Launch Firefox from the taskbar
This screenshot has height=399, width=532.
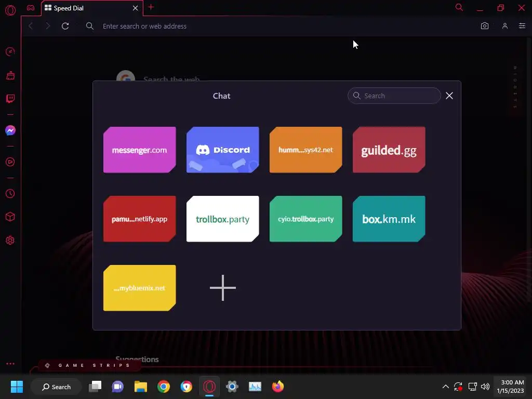(278, 387)
